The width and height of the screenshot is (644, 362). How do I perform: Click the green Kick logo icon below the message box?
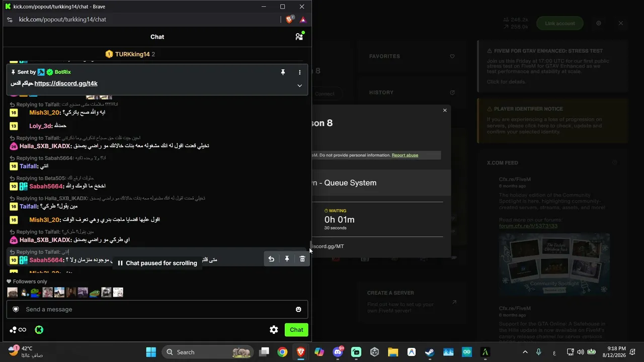click(x=39, y=330)
